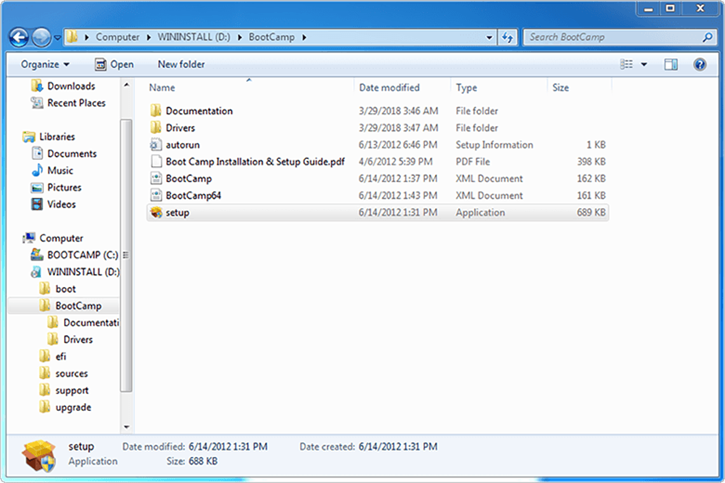Select the BootCamp64 XML document icon

156,196
